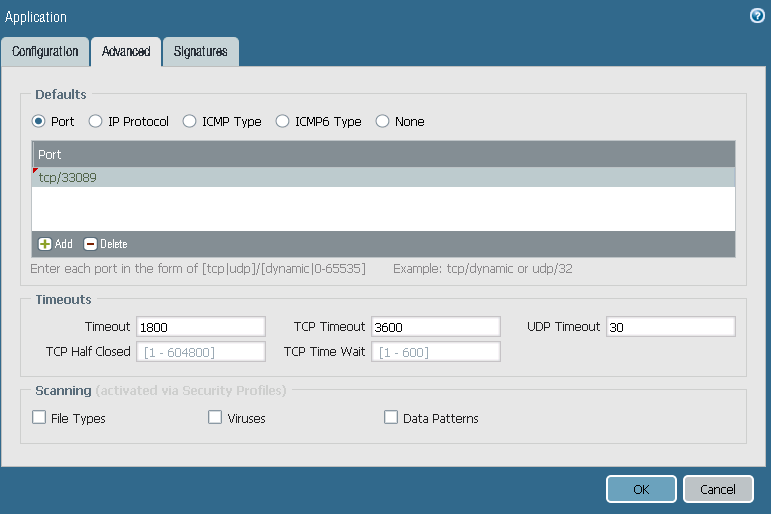Click the Timeout field showing 1800
Image resolution: width=771 pixels, height=514 pixels.
[x=200, y=327]
